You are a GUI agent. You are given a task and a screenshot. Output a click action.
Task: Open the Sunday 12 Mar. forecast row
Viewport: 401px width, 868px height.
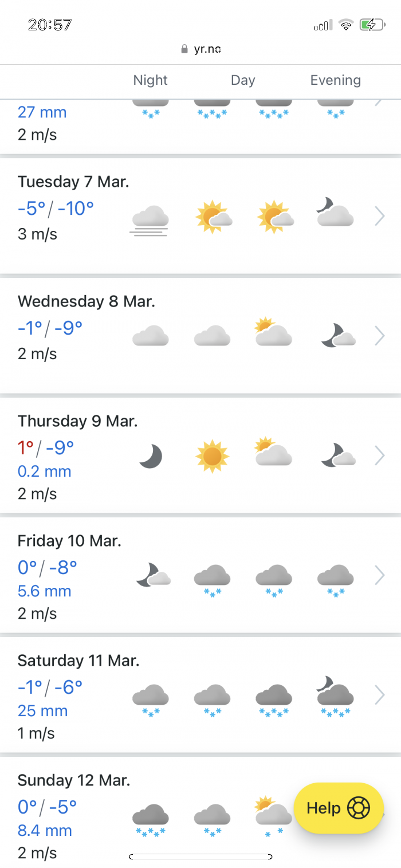coord(200,812)
